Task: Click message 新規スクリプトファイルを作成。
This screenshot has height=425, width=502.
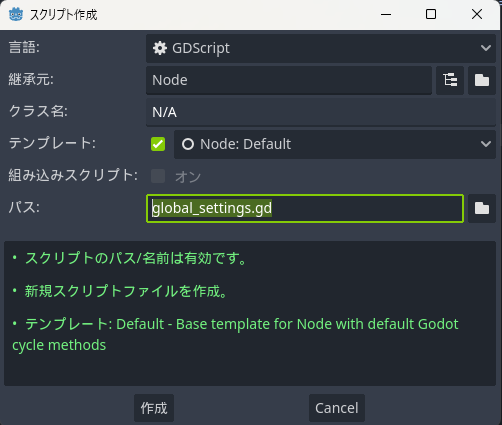Action: pos(126,291)
